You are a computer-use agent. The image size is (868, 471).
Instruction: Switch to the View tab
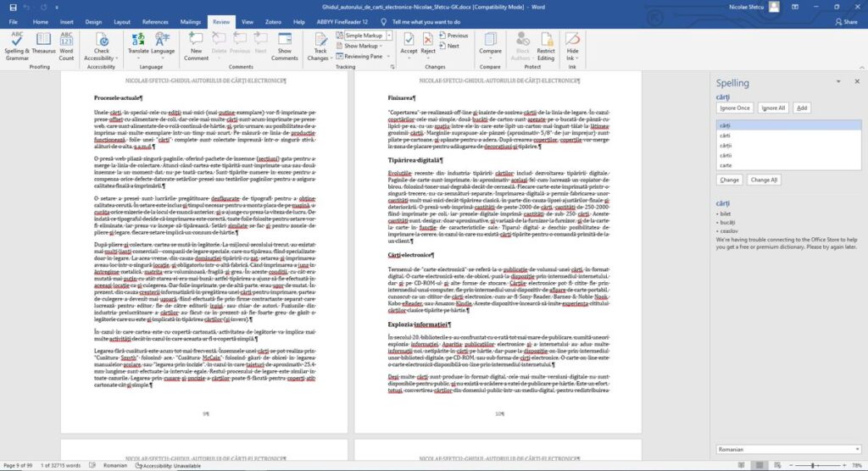point(248,22)
